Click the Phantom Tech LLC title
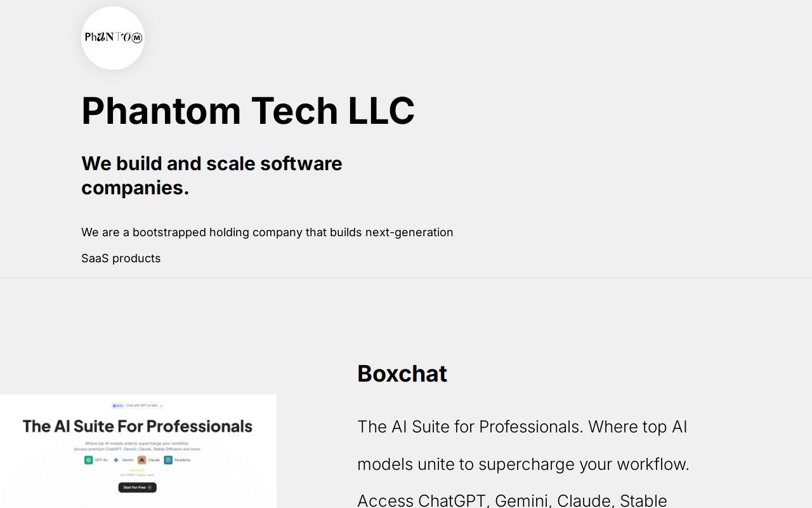 248,110
